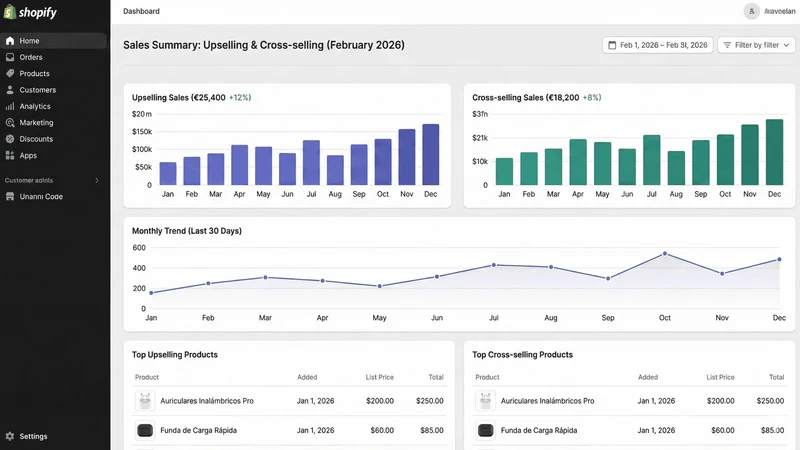Click the Apr bar in Cross-selling Sales chart
Viewport: 800px width, 450px height.
tap(578, 162)
